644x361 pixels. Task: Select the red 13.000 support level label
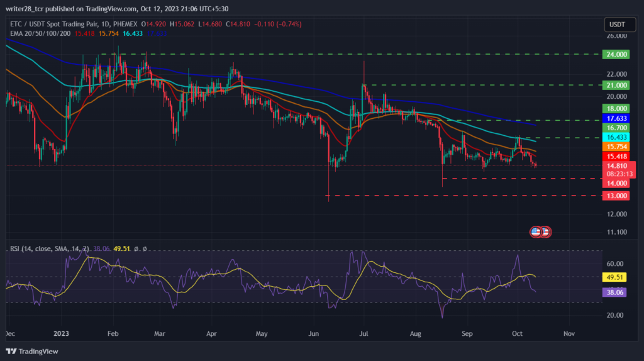click(x=616, y=196)
